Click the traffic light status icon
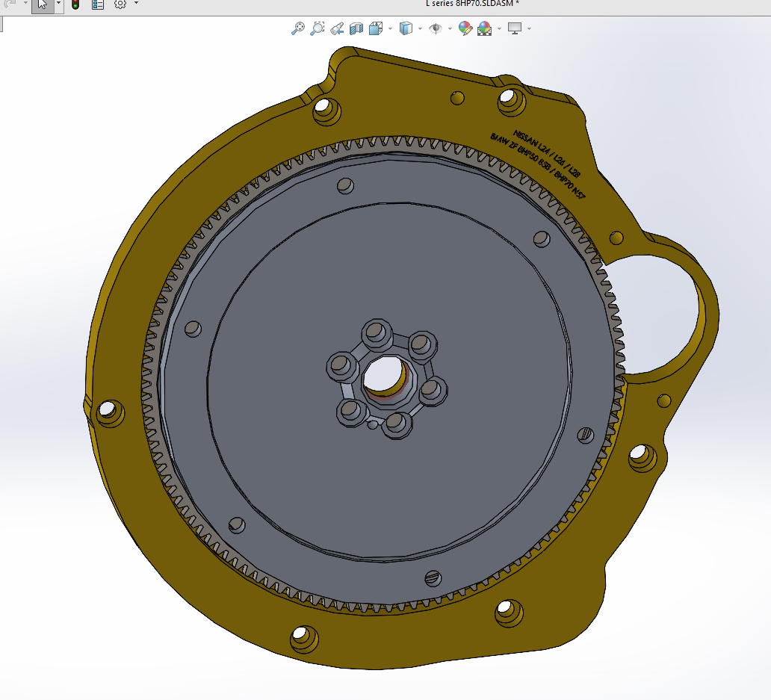 (x=76, y=6)
